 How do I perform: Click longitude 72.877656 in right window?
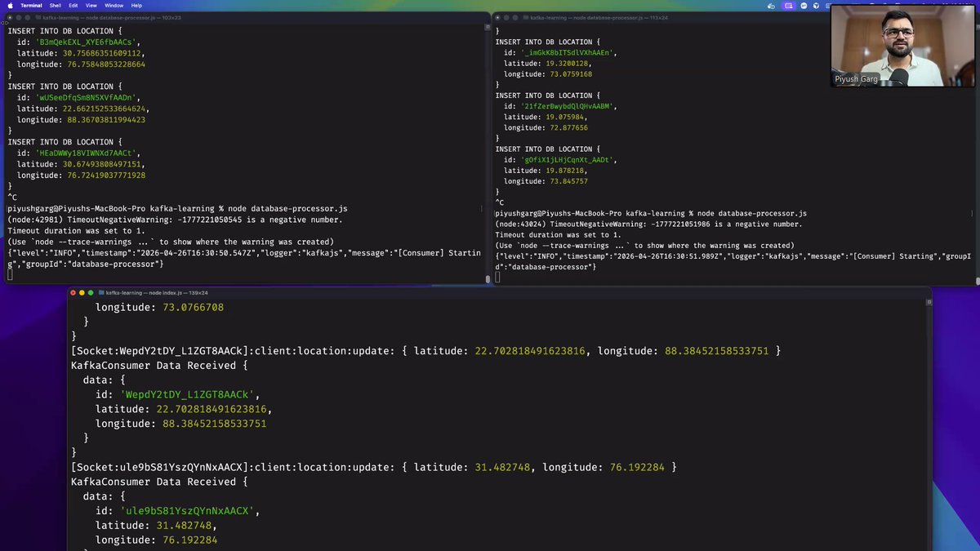568,127
